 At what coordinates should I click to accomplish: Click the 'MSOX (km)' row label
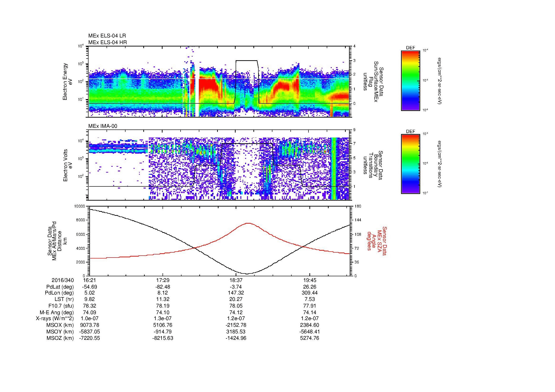(60, 325)
